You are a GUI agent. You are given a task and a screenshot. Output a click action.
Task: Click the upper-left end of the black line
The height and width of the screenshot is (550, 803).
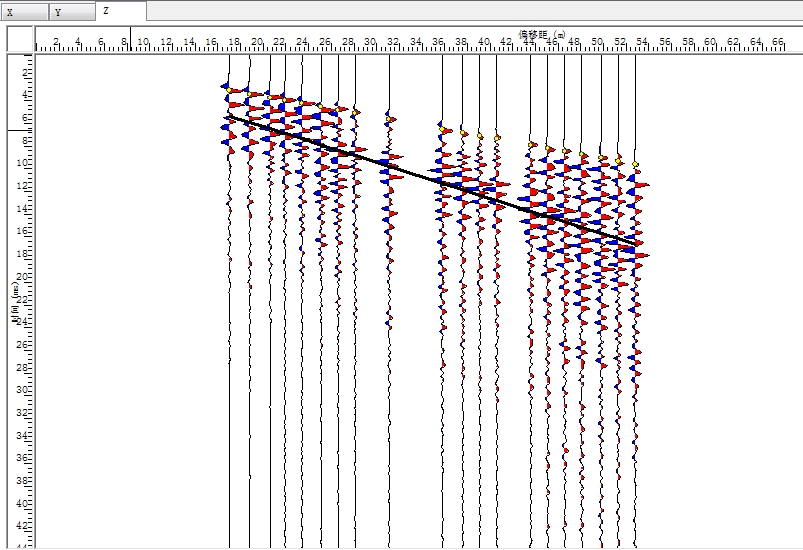(x=229, y=117)
